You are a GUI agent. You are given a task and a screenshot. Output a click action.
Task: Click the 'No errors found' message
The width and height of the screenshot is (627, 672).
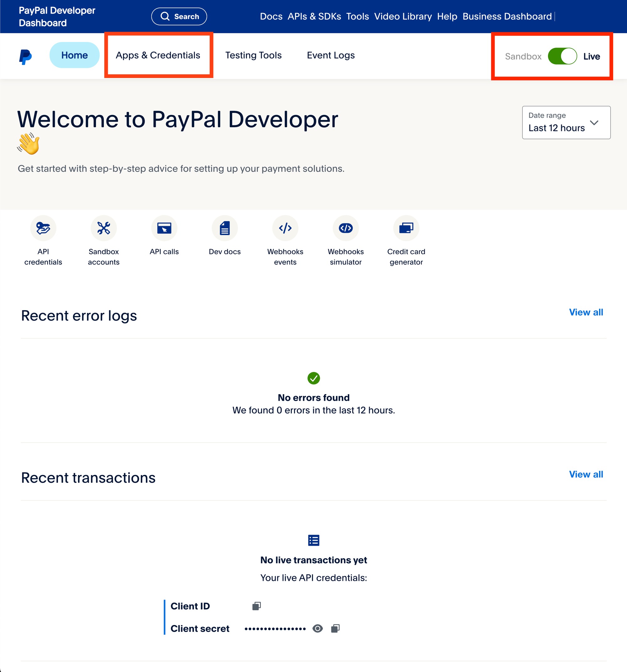[313, 398]
